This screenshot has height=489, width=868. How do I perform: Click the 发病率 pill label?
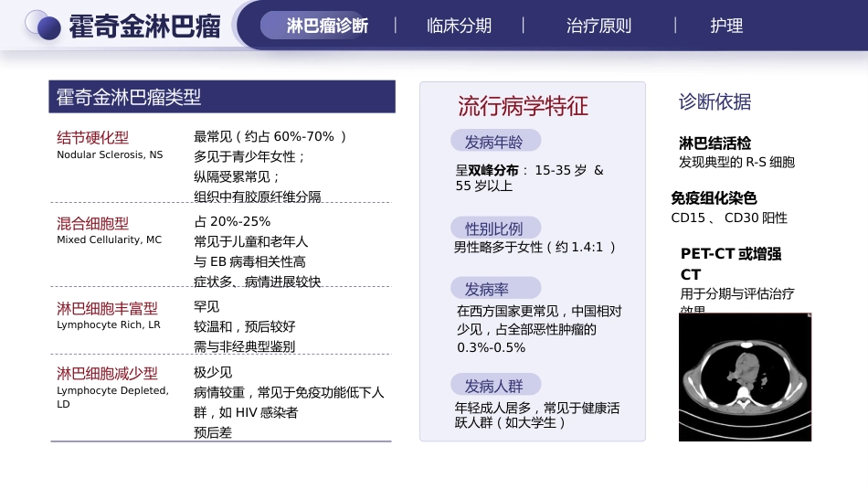click(x=495, y=289)
